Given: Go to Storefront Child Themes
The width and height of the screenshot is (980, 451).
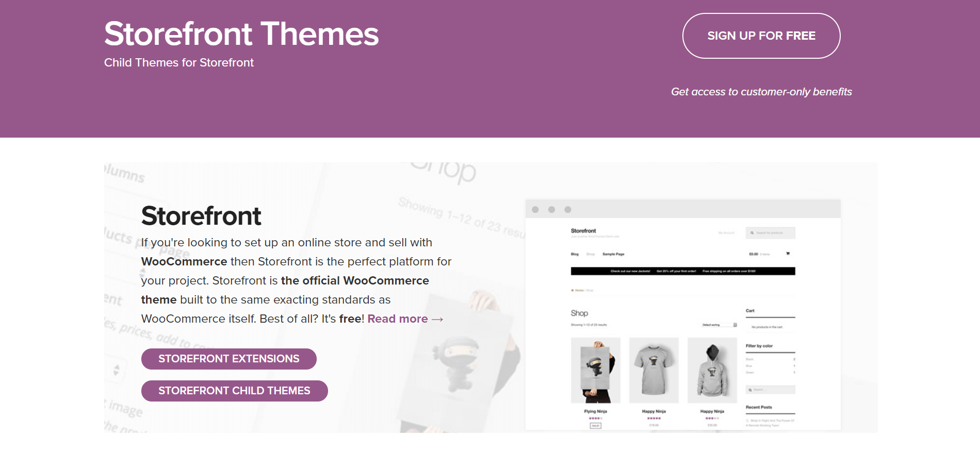Looking at the screenshot, I should [234, 391].
